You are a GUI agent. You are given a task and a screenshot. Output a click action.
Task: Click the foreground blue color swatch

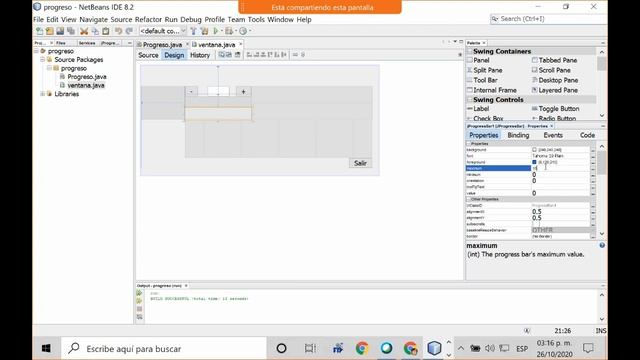pos(534,162)
